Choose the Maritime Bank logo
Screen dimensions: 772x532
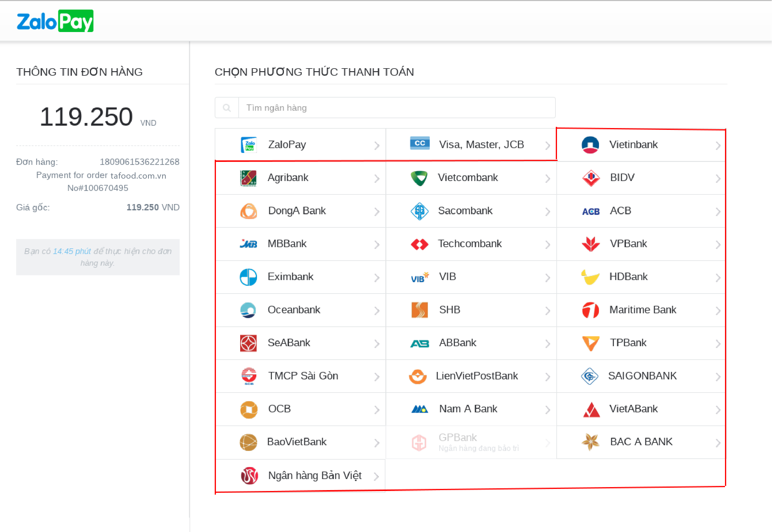(x=591, y=310)
